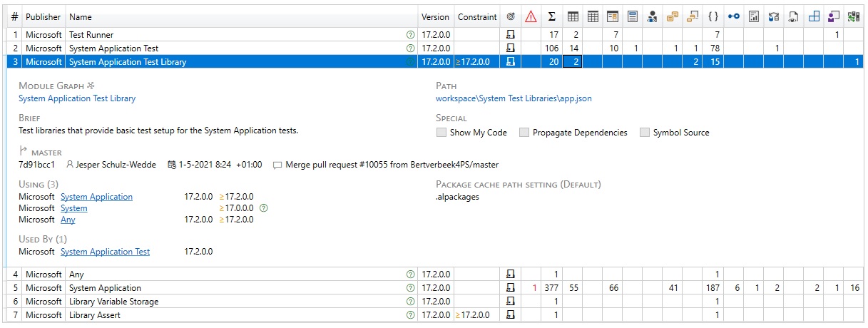The image size is (868, 328).
Task: Click the page count 66
Action: pos(613,288)
